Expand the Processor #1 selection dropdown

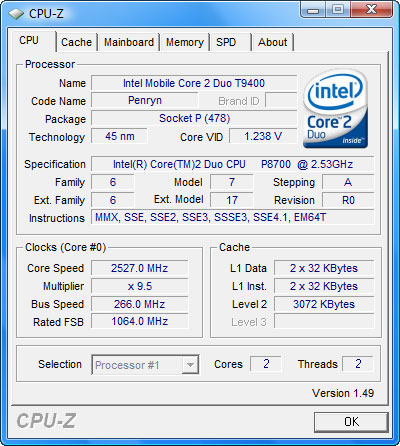tap(190, 365)
